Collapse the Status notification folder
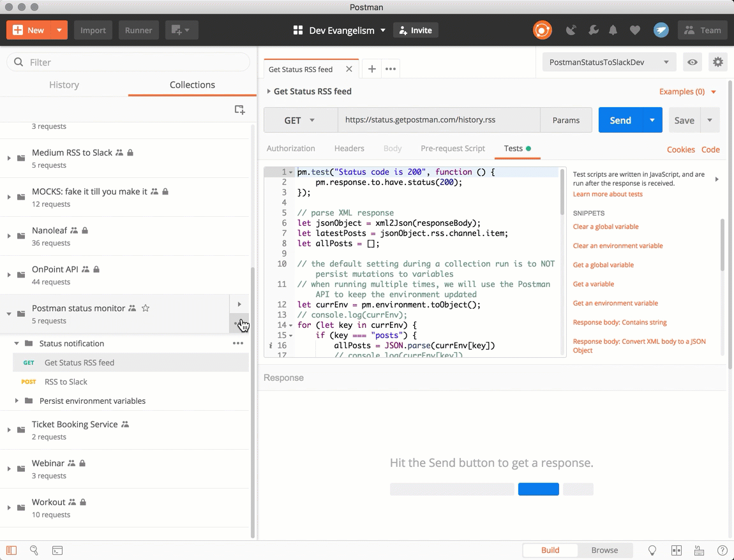This screenshot has height=560, width=734. [x=17, y=343]
